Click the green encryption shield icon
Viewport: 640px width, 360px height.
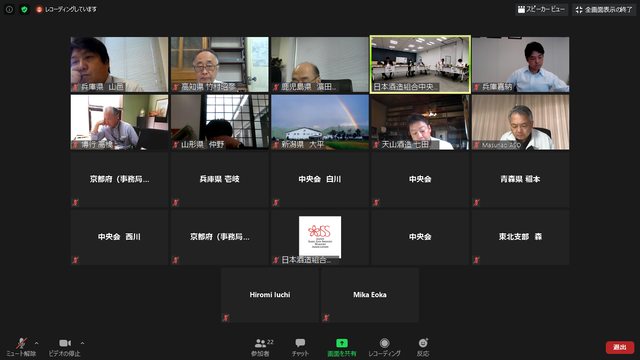tap(24, 9)
